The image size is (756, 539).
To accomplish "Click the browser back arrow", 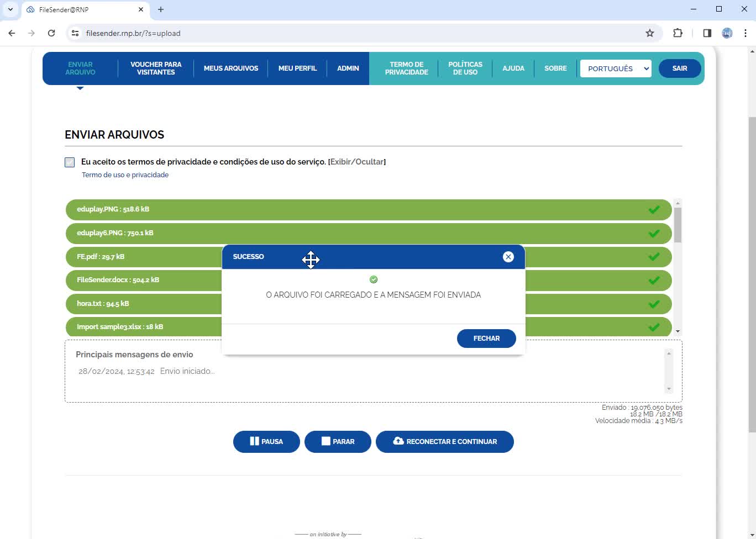I will point(12,33).
